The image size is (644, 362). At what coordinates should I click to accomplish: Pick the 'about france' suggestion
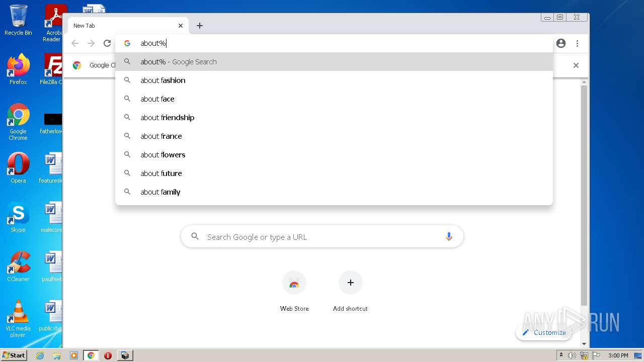click(x=334, y=136)
